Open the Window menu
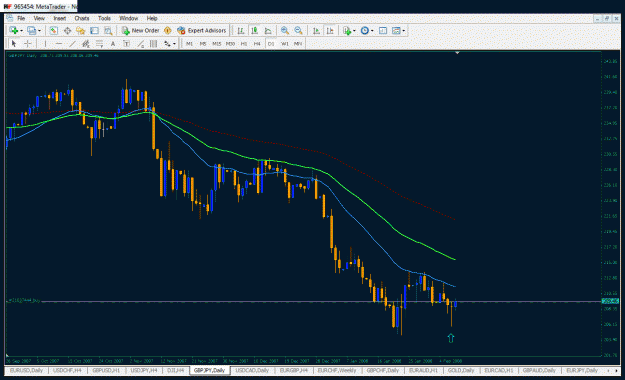The image size is (625, 380). click(128, 18)
